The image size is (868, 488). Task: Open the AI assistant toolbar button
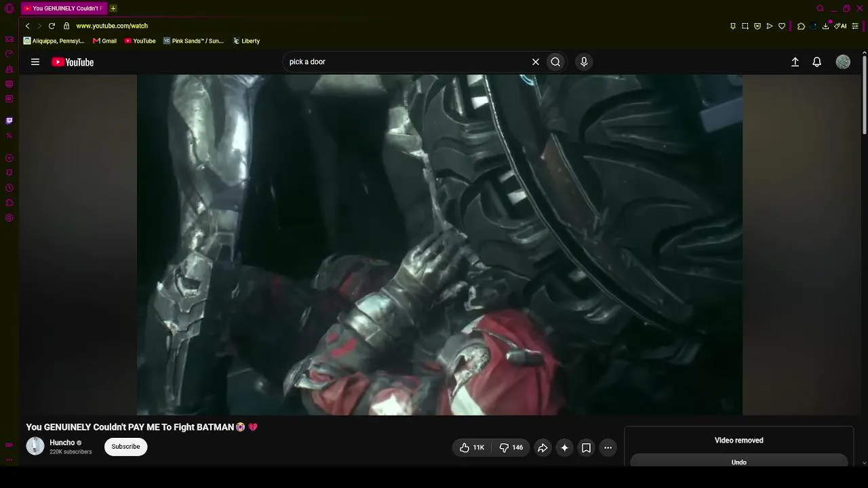coord(841,26)
